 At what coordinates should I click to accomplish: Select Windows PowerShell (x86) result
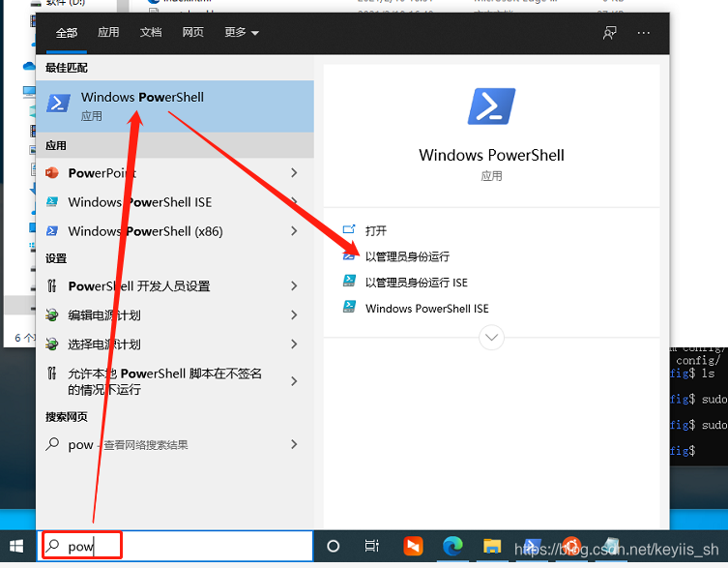(175, 231)
